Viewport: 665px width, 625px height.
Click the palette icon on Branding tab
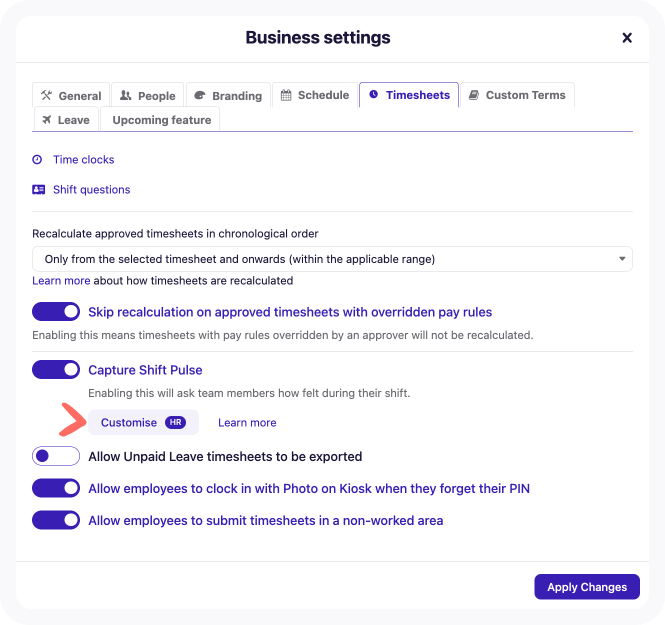(200, 95)
